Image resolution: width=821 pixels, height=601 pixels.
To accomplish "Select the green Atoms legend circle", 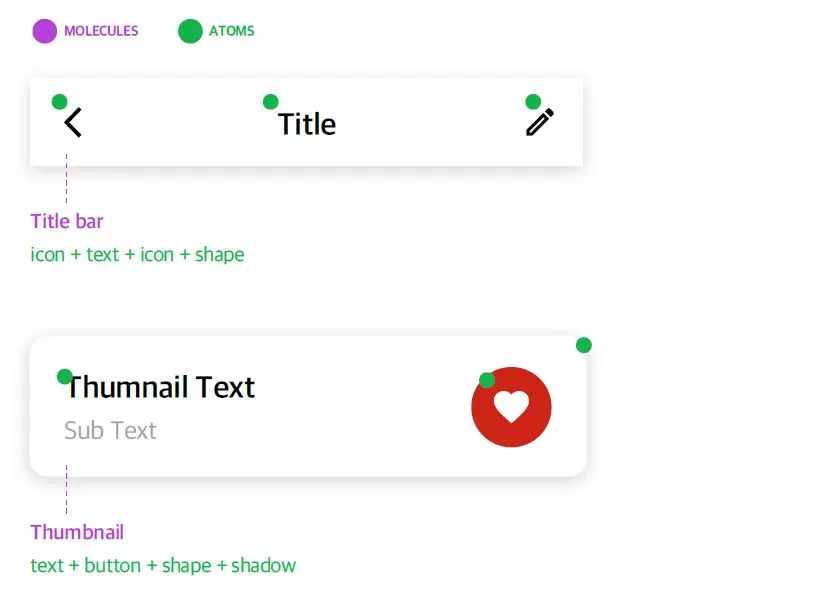I will pyautogui.click(x=190, y=31).
